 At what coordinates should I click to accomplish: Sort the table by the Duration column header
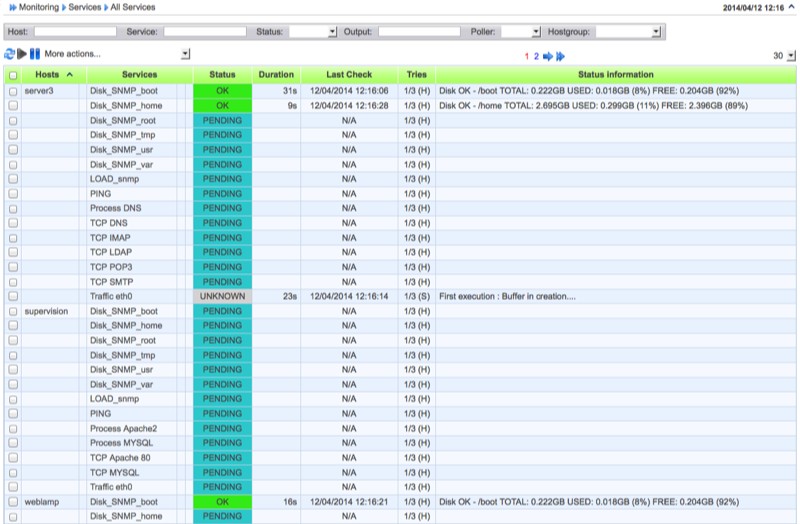(x=276, y=75)
